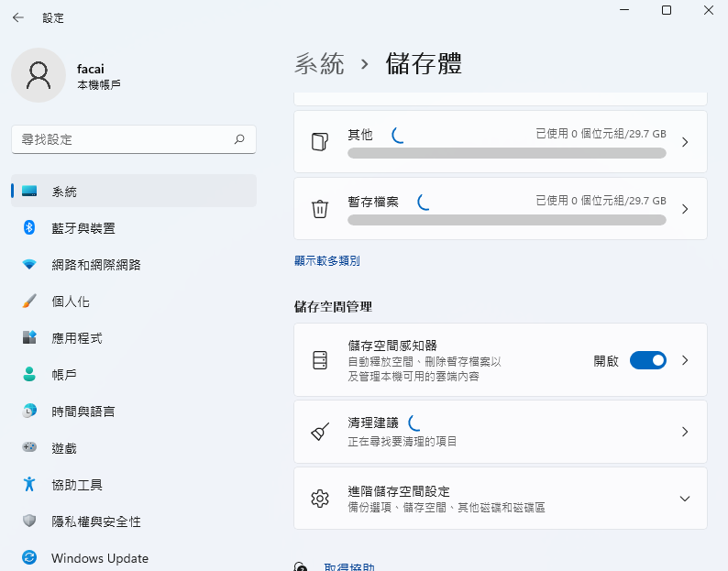Click the trash can icon for 暫存檔案
Viewport: 728px width, 571px height.
coord(320,209)
